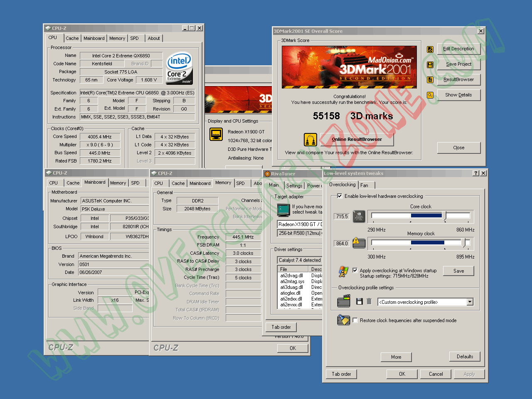Click the Intel Core 2 Extreme logo

(180, 69)
